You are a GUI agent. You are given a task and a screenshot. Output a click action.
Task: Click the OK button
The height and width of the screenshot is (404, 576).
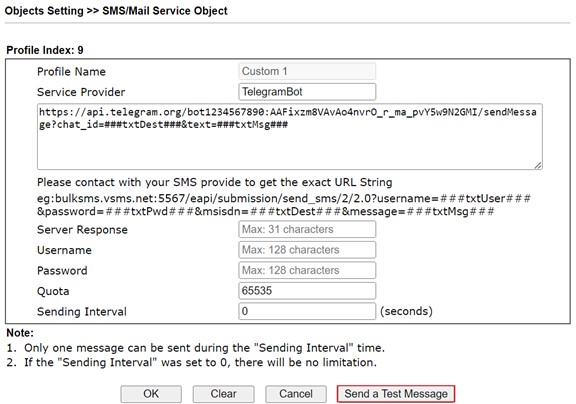pyautogui.click(x=151, y=394)
